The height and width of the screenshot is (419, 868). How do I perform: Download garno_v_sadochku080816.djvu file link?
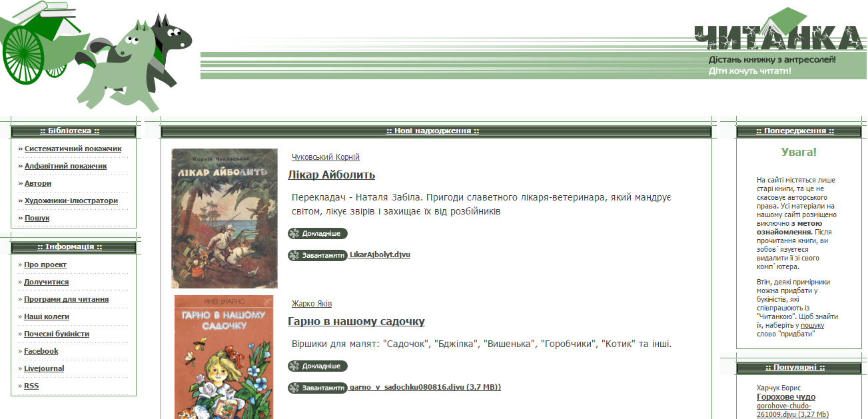(x=425, y=387)
